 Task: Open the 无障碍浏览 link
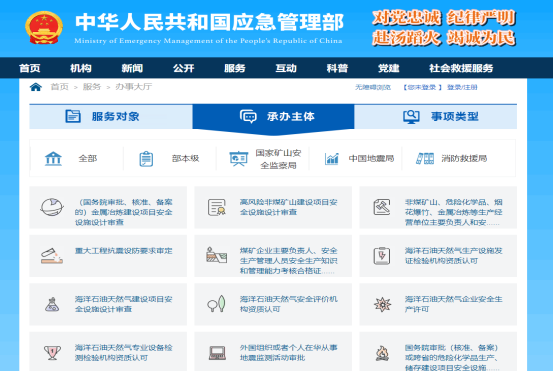coord(373,87)
